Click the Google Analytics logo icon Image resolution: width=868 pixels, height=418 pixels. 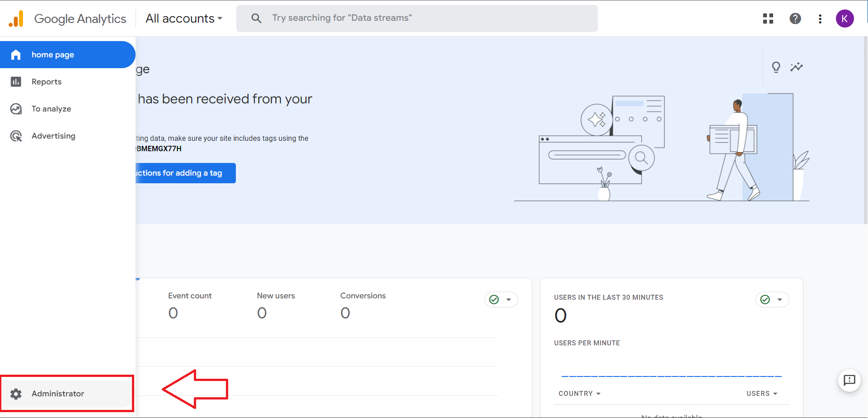point(16,19)
